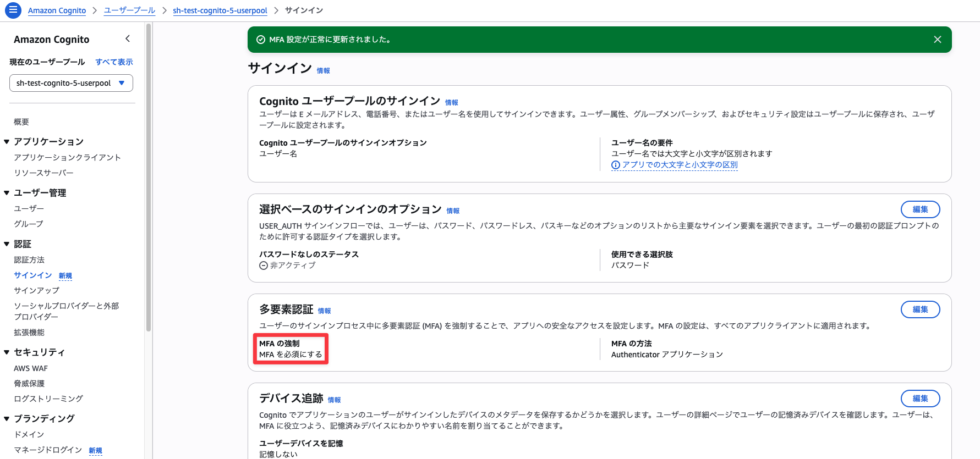The height and width of the screenshot is (459, 980).
Task: Click the 'ユーザー名では大文字と小文字が区別されます' text
Action: [x=692, y=154]
